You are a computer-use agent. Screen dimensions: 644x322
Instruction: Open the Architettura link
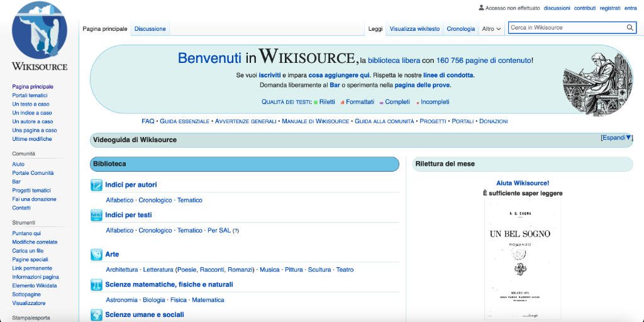(x=121, y=270)
